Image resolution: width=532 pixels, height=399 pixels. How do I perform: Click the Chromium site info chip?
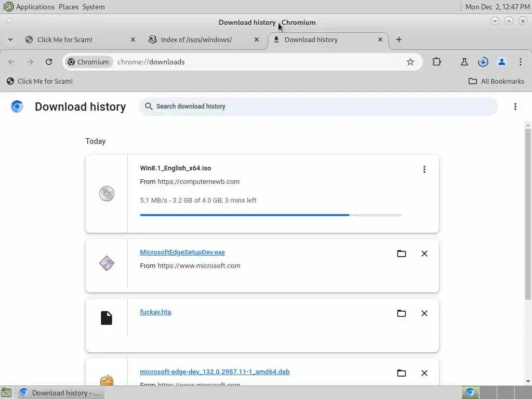(88, 62)
